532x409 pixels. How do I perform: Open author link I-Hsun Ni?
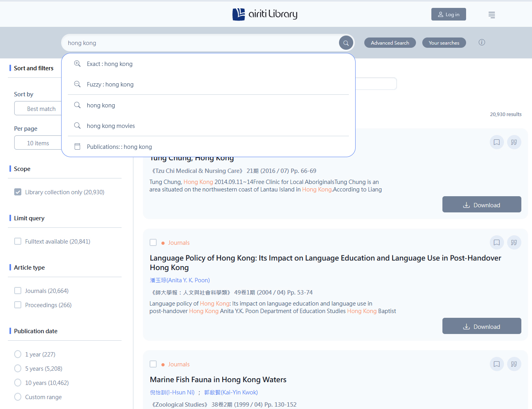point(172,392)
